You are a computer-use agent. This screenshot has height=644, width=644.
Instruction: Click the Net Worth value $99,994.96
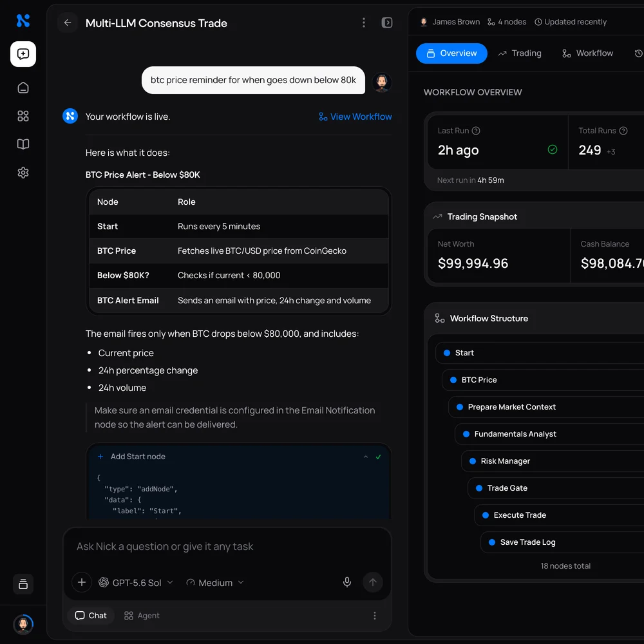pyautogui.click(x=473, y=263)
